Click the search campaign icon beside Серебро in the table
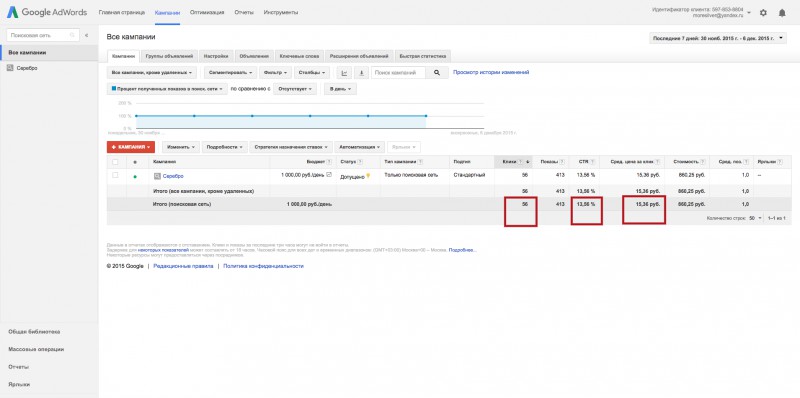 [x=158, y=176]
